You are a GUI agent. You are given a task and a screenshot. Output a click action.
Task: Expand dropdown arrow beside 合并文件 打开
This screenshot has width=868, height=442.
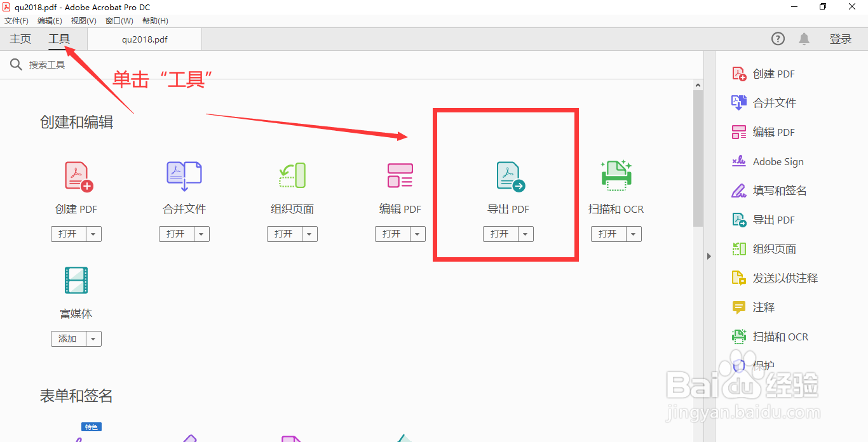tap(201, 234)
